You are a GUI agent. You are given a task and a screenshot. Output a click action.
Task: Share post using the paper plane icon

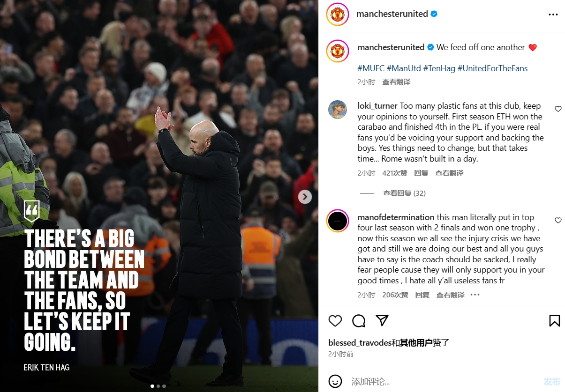383,320
